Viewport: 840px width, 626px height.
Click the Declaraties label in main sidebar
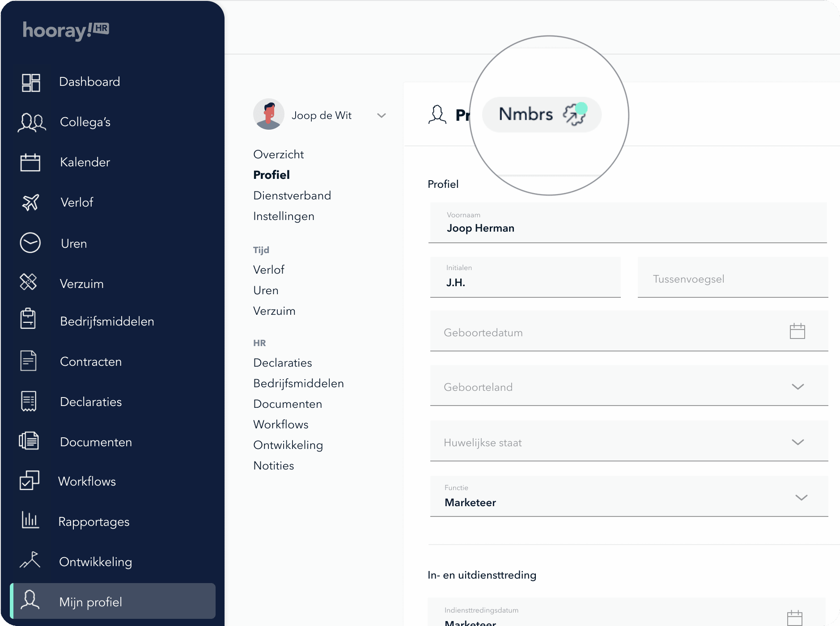(91, 402)
